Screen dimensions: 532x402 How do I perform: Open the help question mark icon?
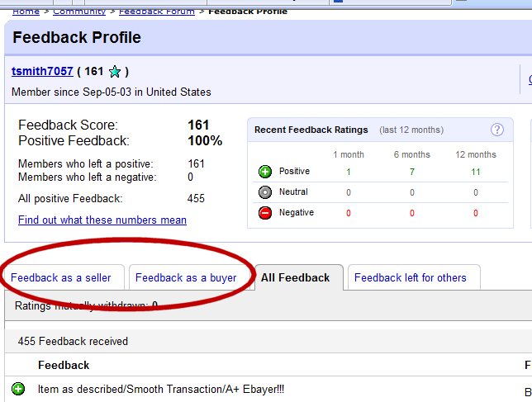click(496, 130)
